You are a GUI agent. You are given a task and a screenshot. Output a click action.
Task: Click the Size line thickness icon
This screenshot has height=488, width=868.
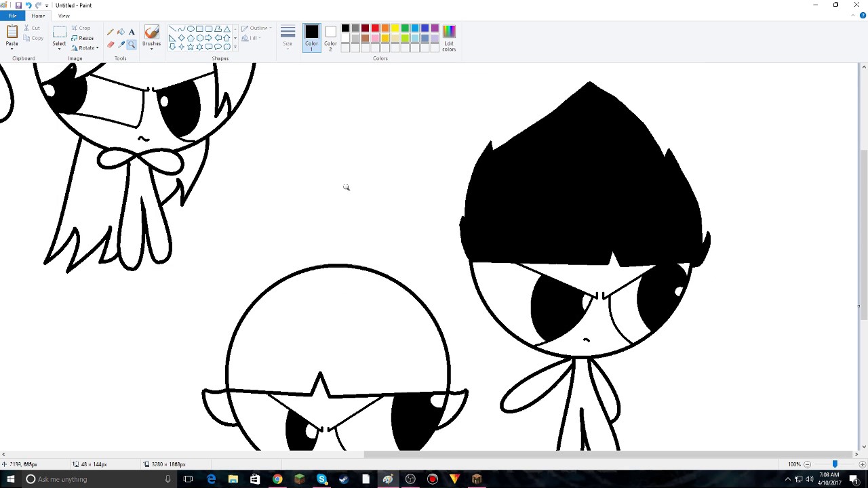(x=288, y=32)
